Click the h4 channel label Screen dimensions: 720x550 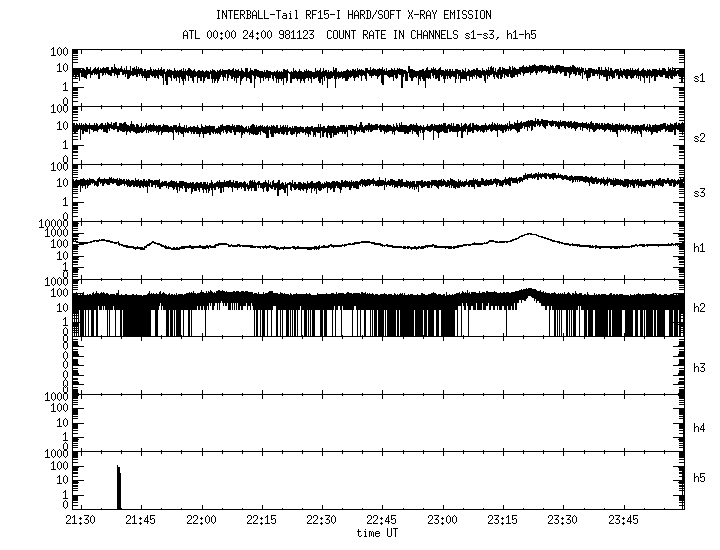[699, 427]
